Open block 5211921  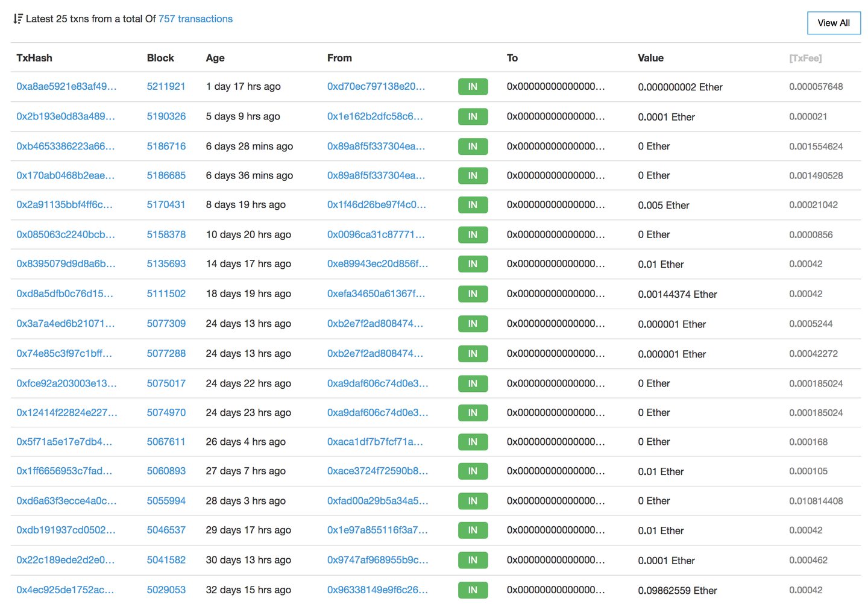click(166, 86)
